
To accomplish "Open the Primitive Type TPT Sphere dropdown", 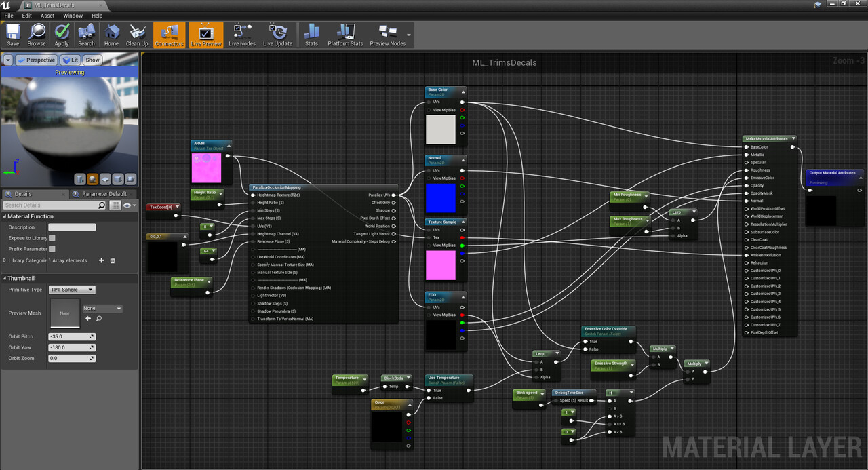I will tap(71, 290).
